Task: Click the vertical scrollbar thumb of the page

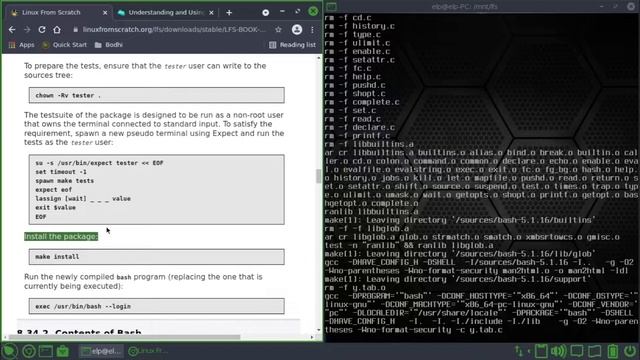Action: coord(318,176)
